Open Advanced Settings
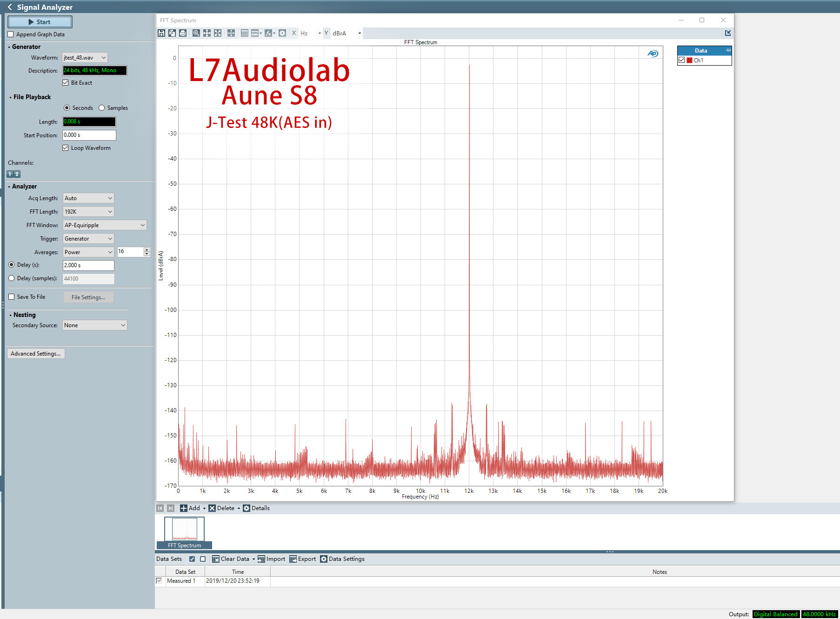Viewport: 840px width, 619px height. point(36,354)
